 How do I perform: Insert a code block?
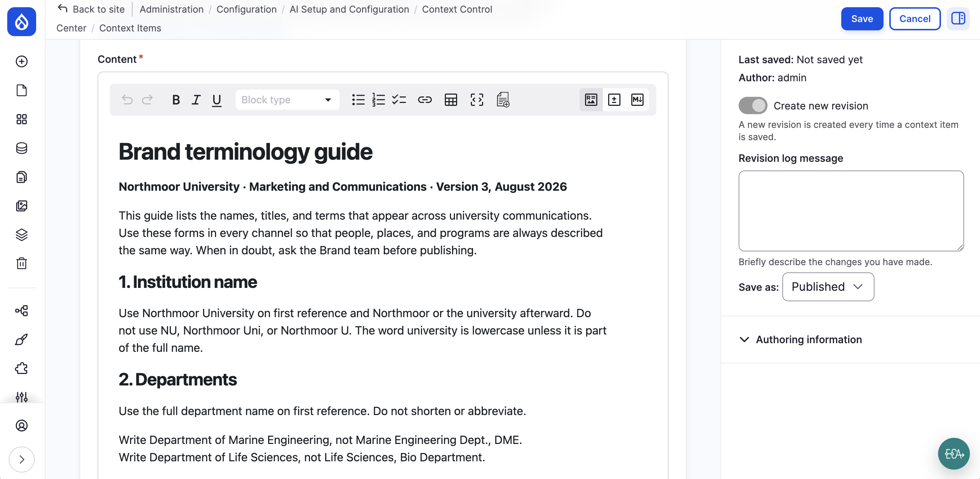pyautogui.click(x=477, y=100)
